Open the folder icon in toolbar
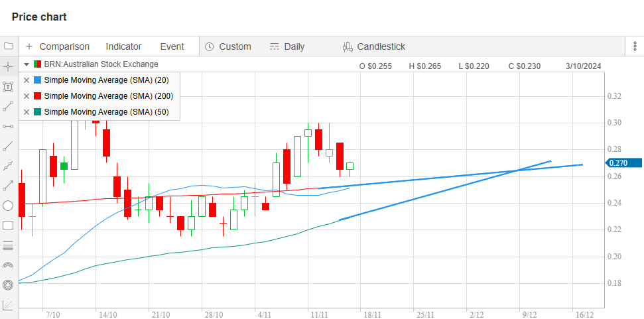Screen dimensions: 644x319 (x=8, y=46)
